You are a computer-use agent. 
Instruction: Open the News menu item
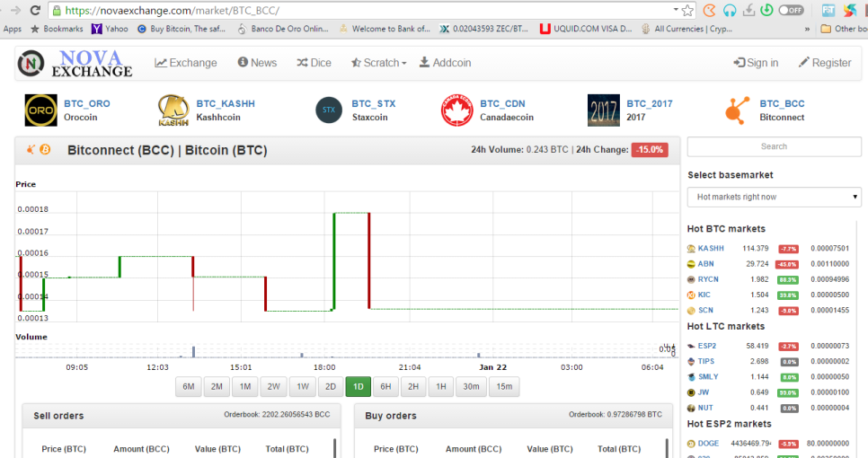[x=257, y=63]
